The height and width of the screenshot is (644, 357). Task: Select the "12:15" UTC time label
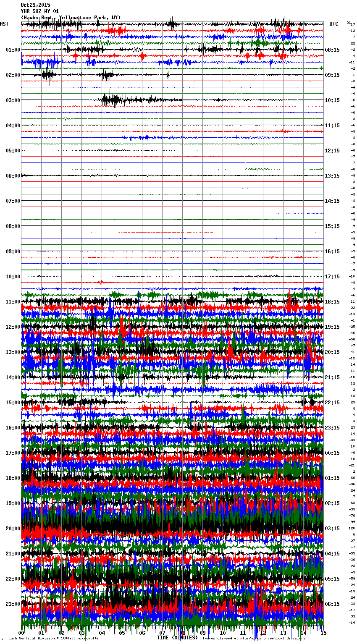pyautogui.click(x=332, y=151)
